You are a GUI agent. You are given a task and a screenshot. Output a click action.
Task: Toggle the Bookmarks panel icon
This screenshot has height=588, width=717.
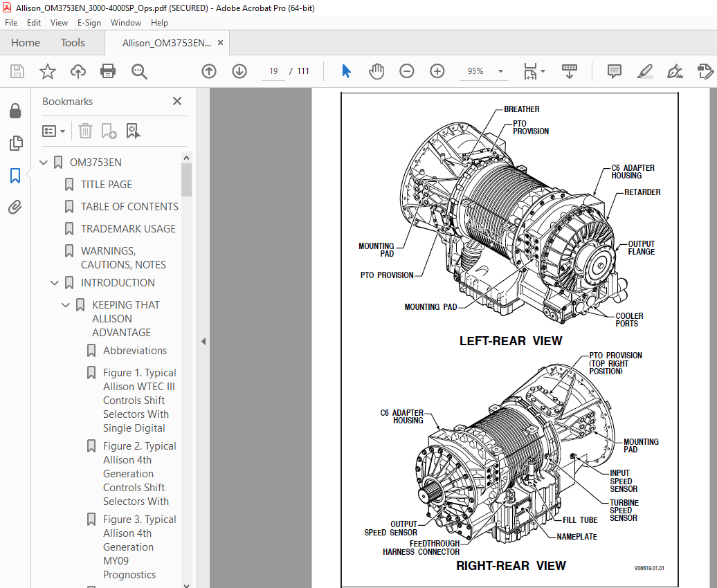pos(15,176)
